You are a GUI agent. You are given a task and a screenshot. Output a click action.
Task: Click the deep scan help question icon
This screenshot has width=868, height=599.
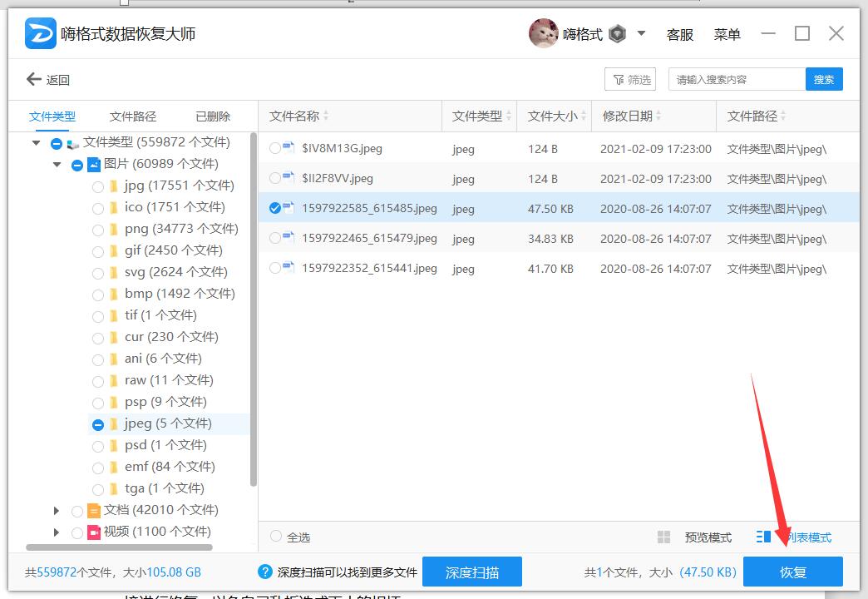[x=265, y=572]
